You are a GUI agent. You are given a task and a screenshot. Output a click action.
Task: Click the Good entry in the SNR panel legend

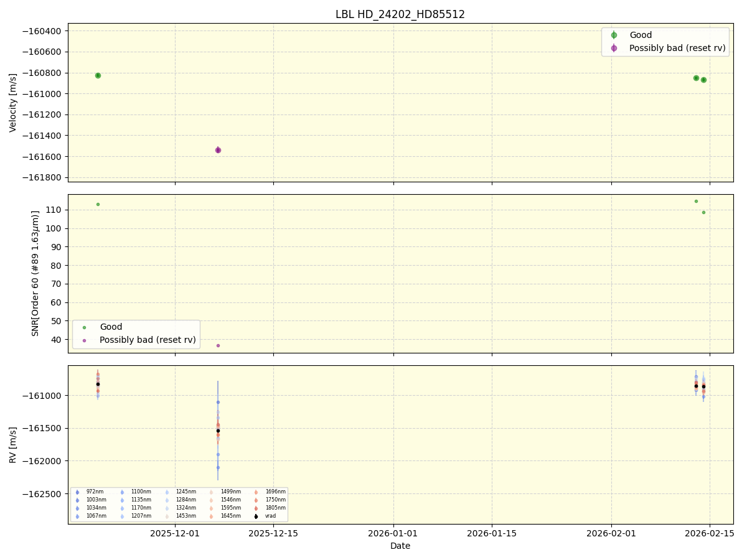[x=103, y=327]
